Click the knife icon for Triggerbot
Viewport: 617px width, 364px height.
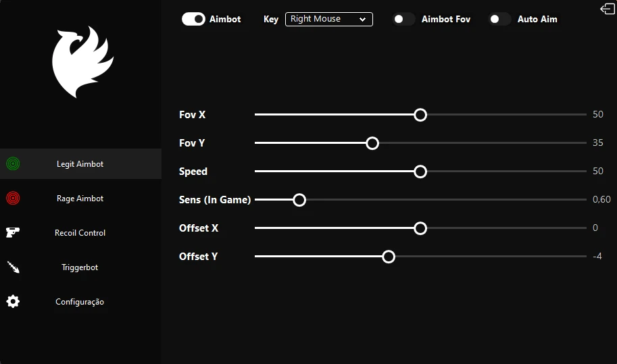click(13, 267)
